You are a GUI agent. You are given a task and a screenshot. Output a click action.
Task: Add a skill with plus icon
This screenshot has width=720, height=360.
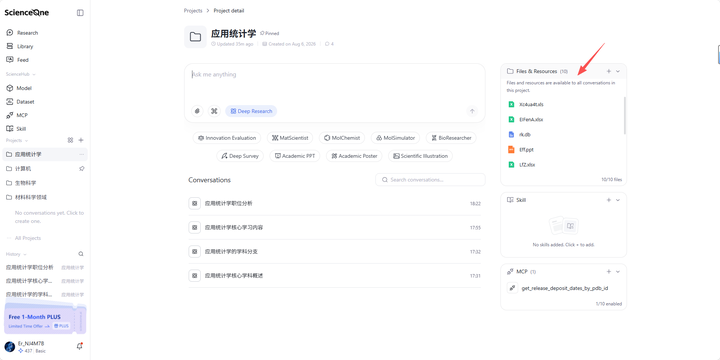609,200
